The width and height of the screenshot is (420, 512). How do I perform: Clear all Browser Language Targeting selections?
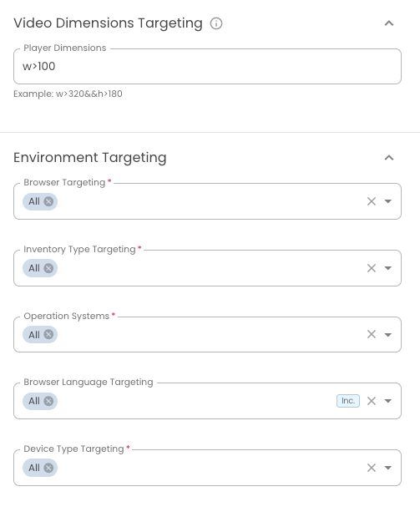(x=372, y=401)
